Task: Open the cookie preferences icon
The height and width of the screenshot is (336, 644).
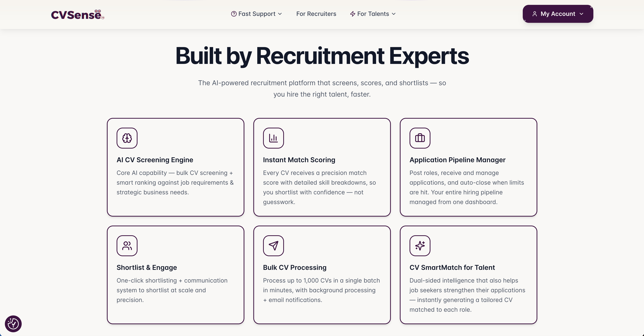Action: point(13,324)
